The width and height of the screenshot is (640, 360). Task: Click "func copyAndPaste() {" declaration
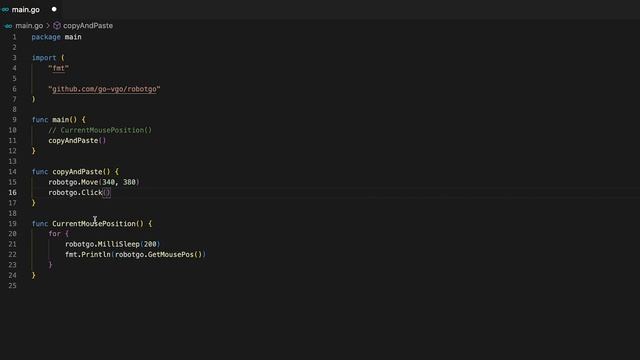pyautogui.click(x=75, y=172)
